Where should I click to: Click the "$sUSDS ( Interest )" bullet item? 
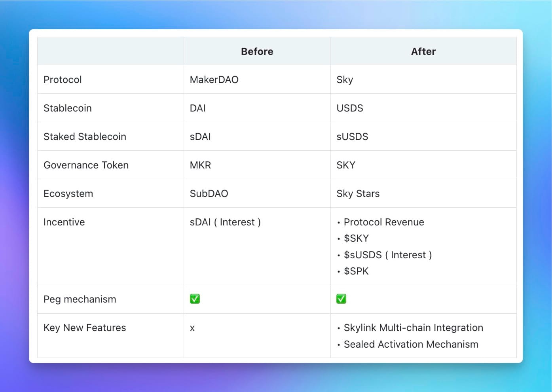388,255
